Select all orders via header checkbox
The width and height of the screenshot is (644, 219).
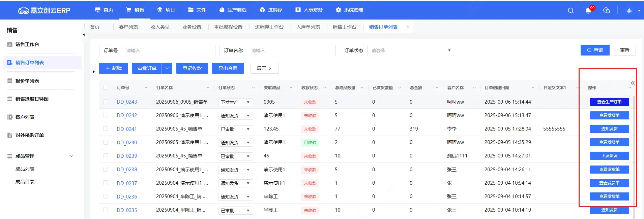coord(106,87)
